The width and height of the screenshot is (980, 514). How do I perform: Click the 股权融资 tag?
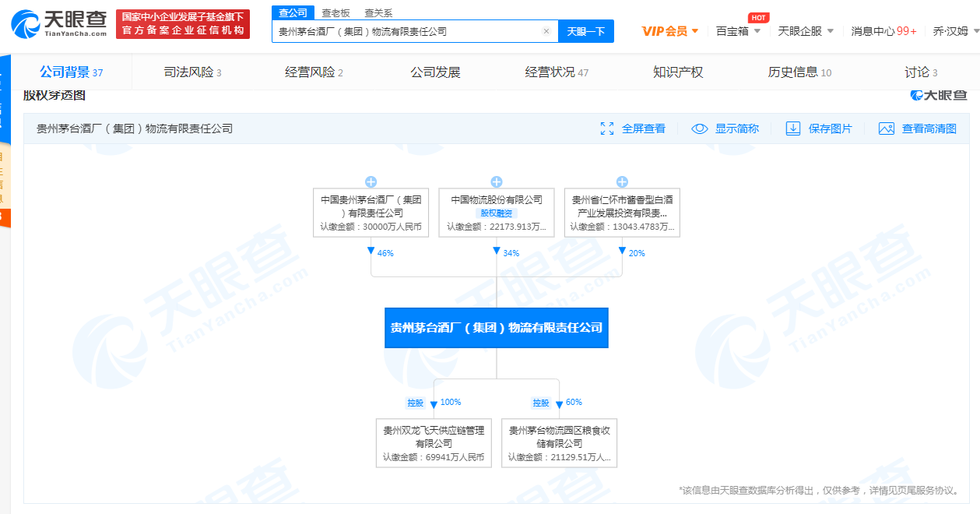[x=497, y=213]
